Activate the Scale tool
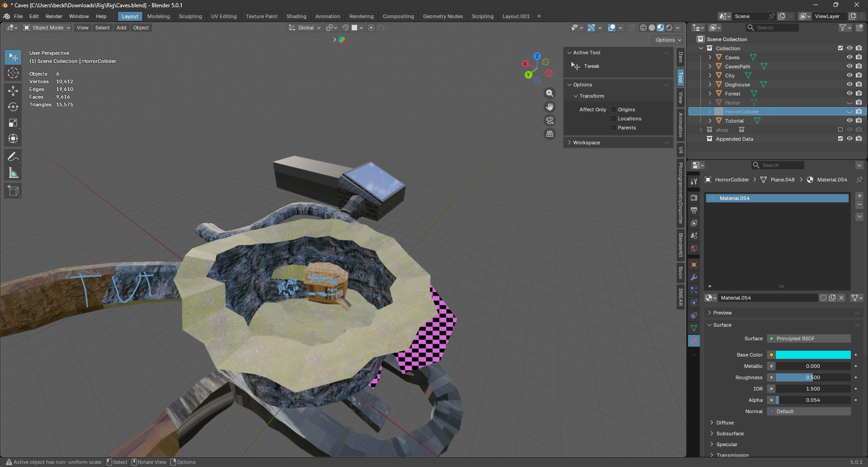Viewport: 868px width, 467px height. (x=13, y=123)
